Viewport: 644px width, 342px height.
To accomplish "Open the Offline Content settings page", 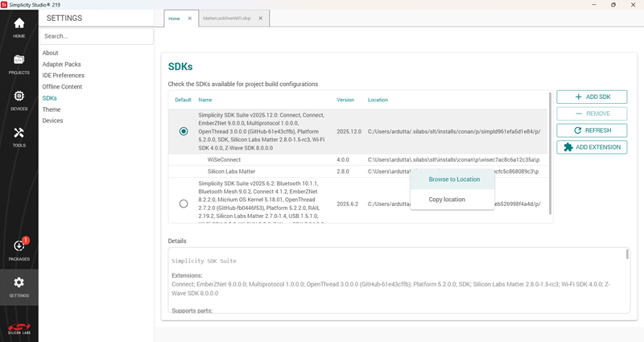I will click(x=62, y=87).
